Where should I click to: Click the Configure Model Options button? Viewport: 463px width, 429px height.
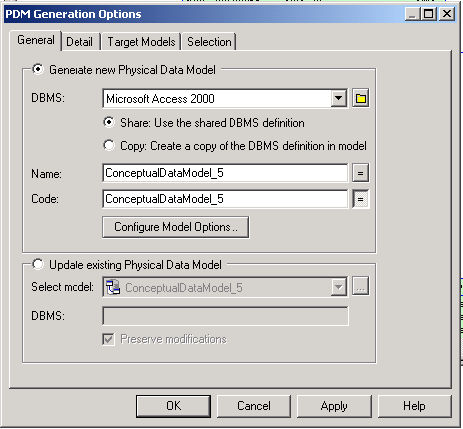175,227
